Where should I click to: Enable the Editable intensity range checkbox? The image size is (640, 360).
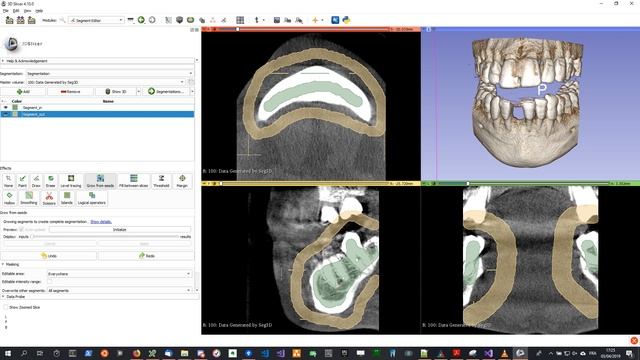click(49, 282)
